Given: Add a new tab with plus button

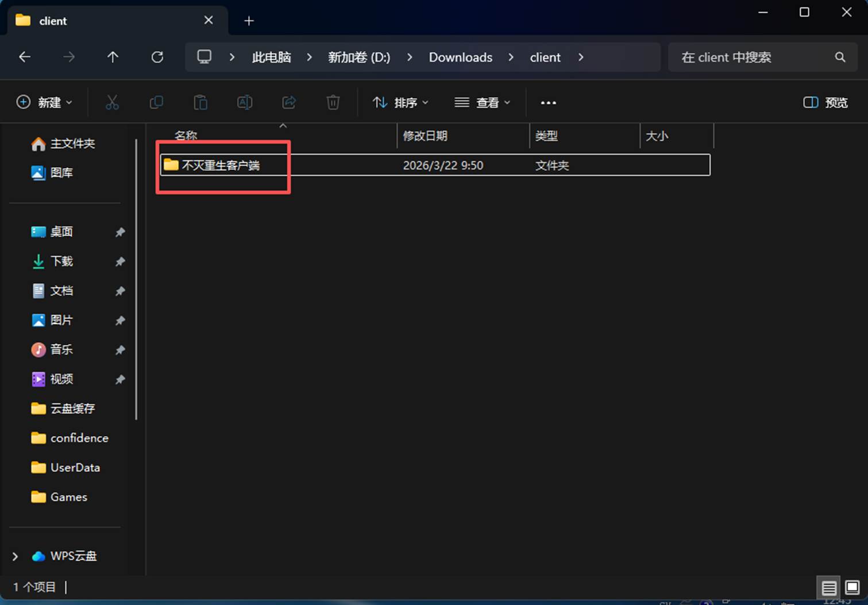Looking at the screenshot, I should [x=249, y=21].
